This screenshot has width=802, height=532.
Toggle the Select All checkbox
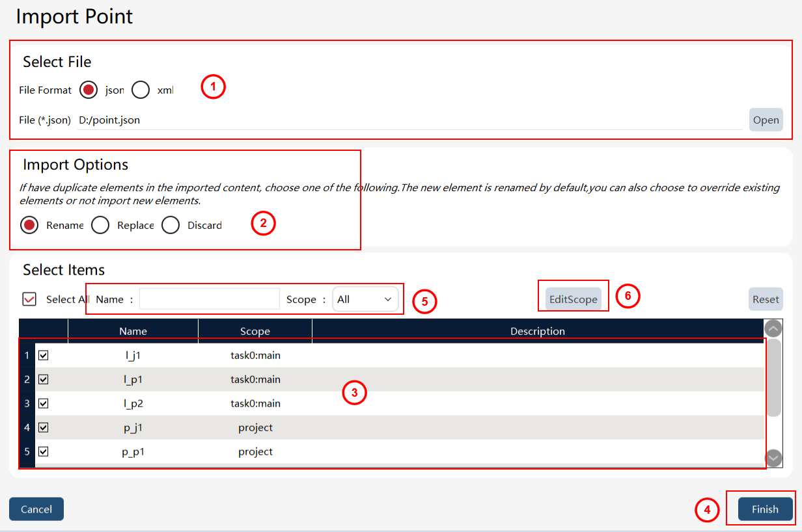[29, 299]
